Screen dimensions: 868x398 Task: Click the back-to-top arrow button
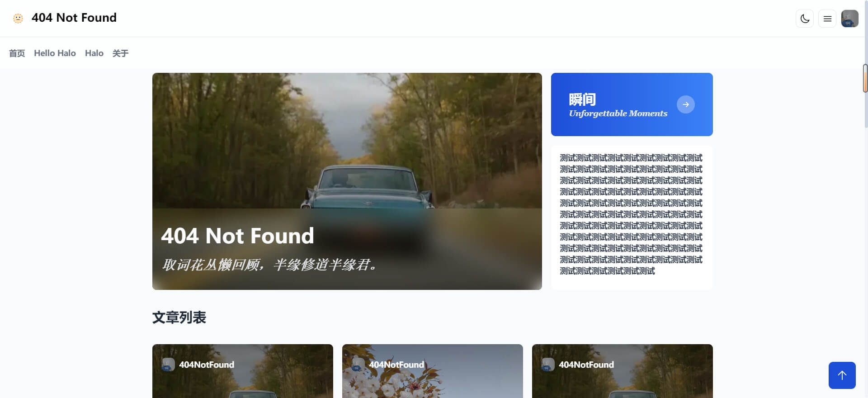coord(842,375)
